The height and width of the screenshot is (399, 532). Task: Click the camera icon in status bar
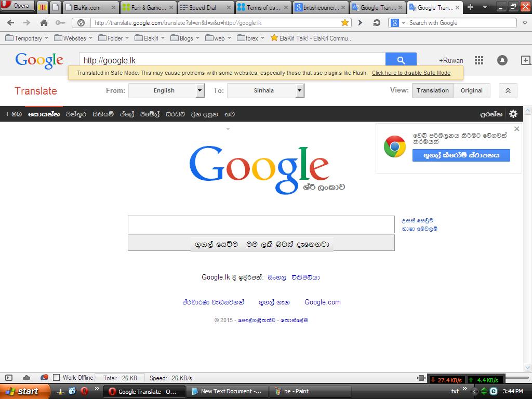(x=421, y=378)
